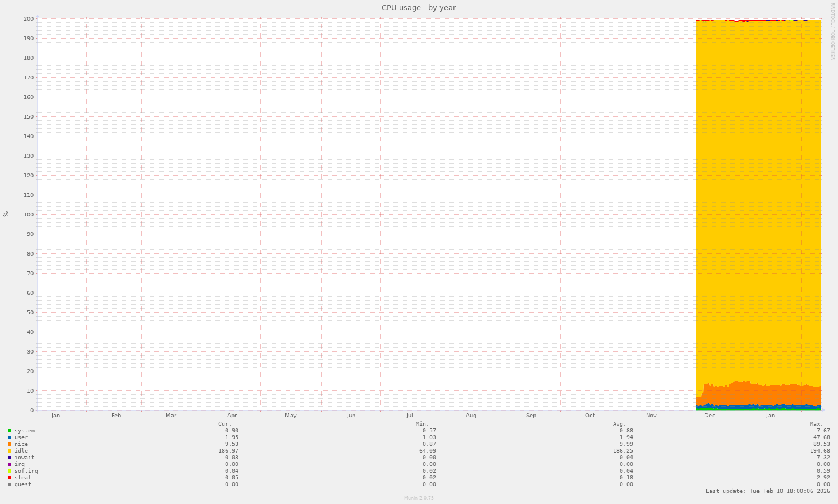This screenshot has height=504, width=838.
Task: Click the grey guest legend square
Action: click(10, 484)
